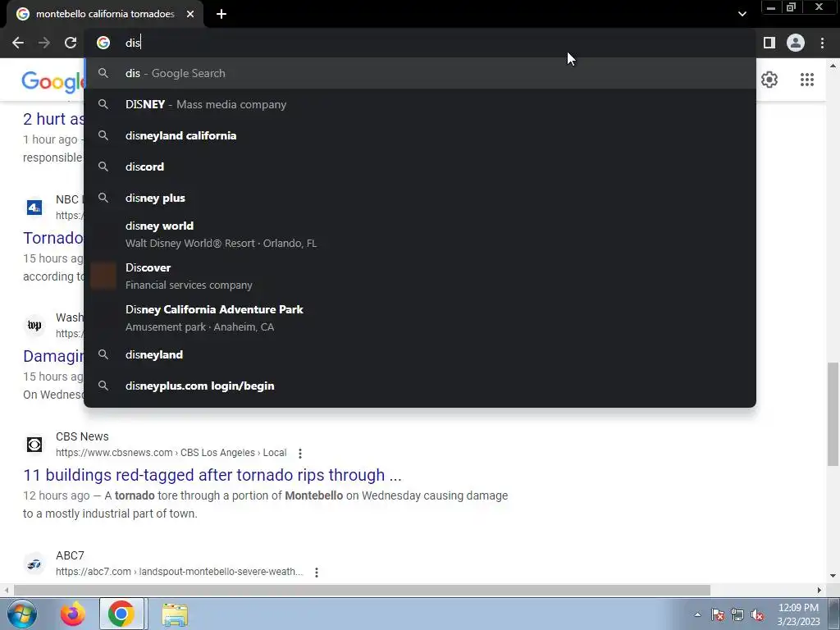Open the Windows Start menu

tap(21, 614)
